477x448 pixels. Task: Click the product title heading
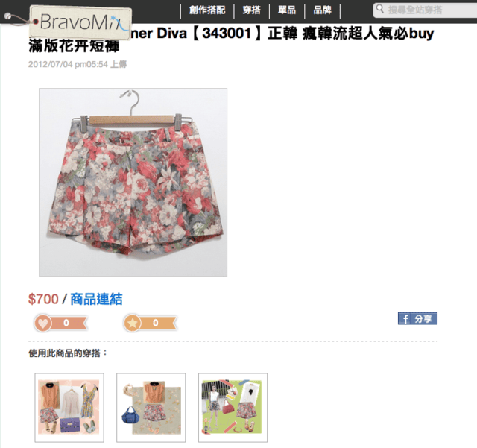coord(231,40)
